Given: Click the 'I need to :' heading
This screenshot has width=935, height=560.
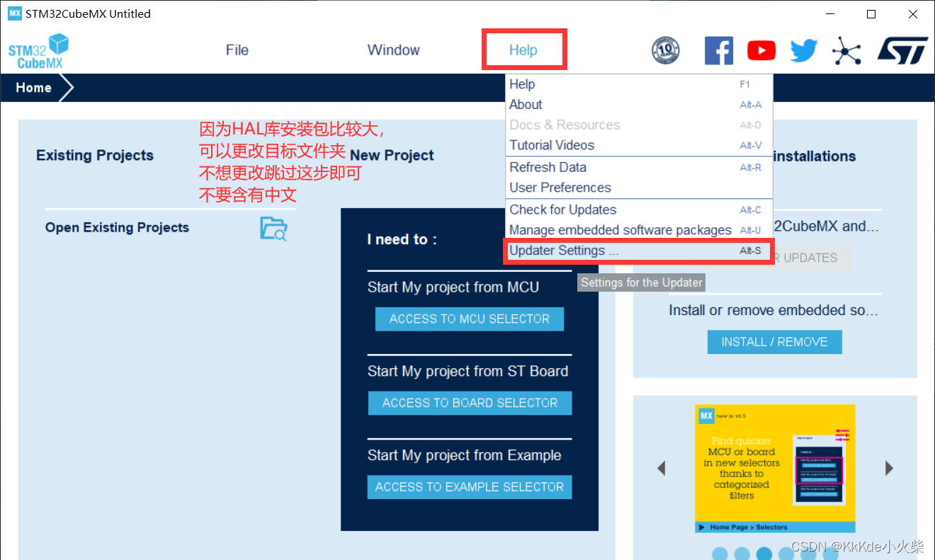Looking at the screenshot, I should point(402,239).
